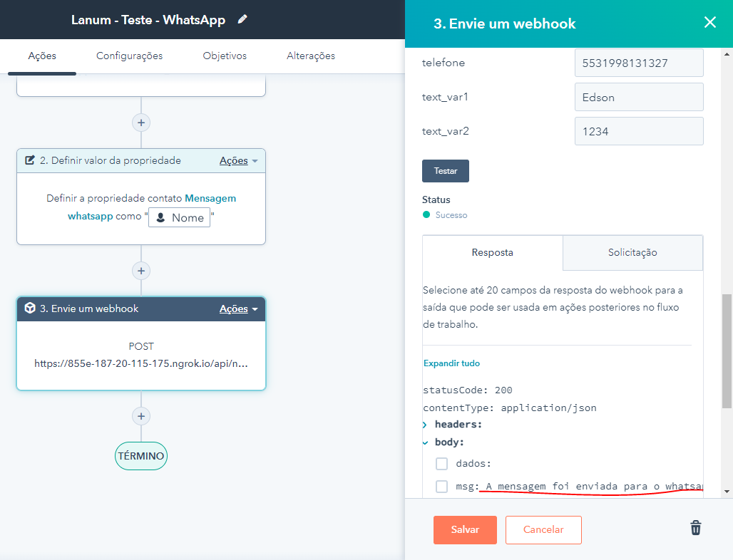Open the Objetivos tab
The height and width of the screenshot is (560, 733).
(x=225, y=56)
